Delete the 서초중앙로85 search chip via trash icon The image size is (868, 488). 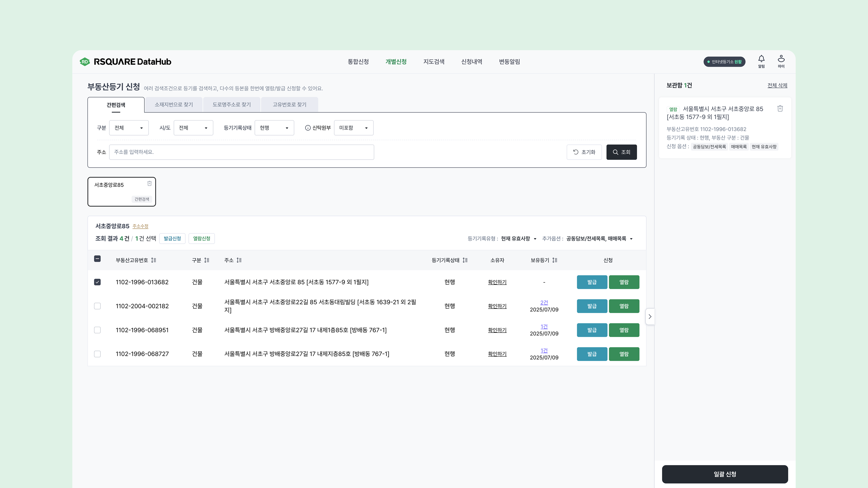[x=149, y=183]
